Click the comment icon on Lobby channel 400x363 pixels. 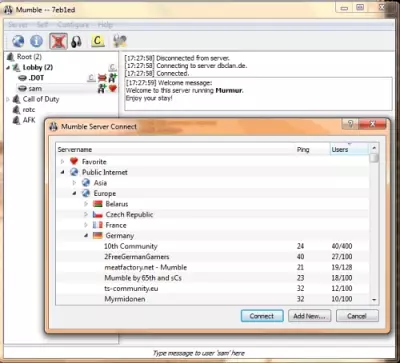pos(113,67)
